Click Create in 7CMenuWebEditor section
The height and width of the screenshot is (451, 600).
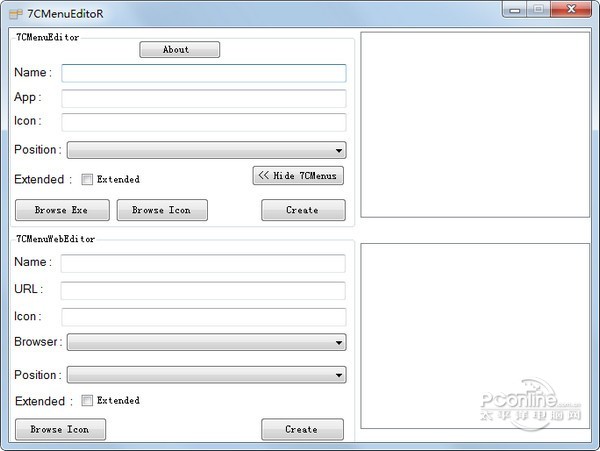(302, 429)
